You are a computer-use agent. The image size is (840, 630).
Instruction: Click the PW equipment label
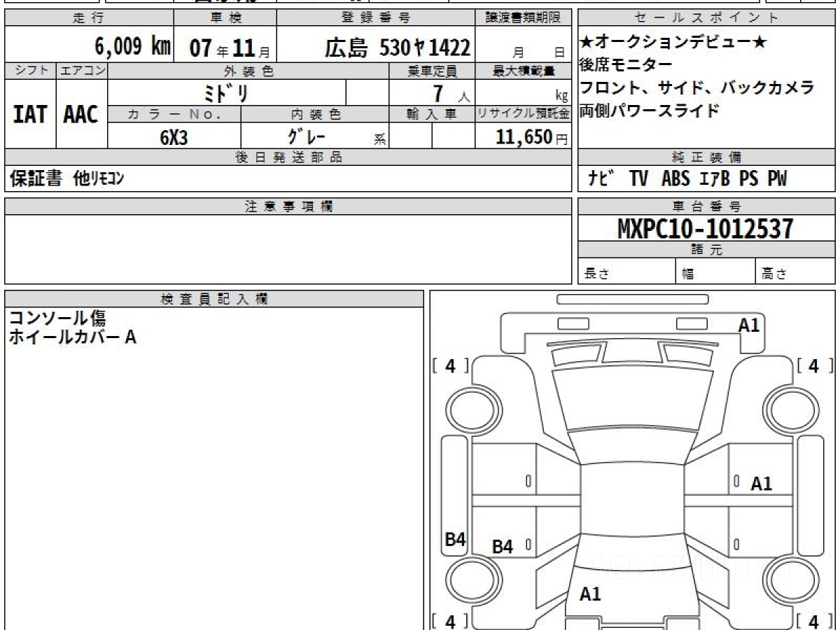777,179
